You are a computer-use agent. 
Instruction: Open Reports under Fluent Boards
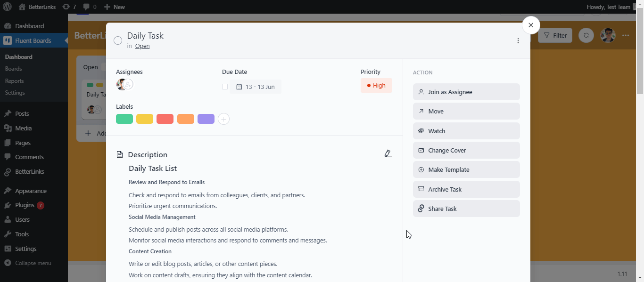(x=14, y=81)
